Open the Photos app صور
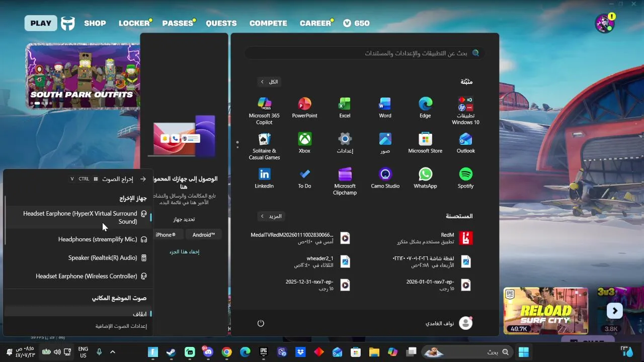This screenshot has width=644, height=362. click(385, 143)
